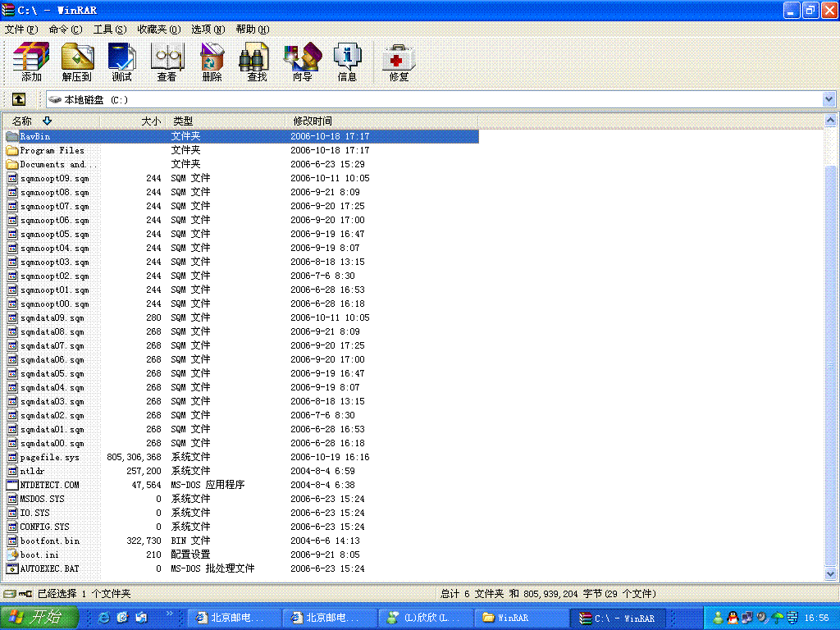This screenshot has width=840, height=630.
Task: Sort by 修改时间 column header
Action: (381, 121)
